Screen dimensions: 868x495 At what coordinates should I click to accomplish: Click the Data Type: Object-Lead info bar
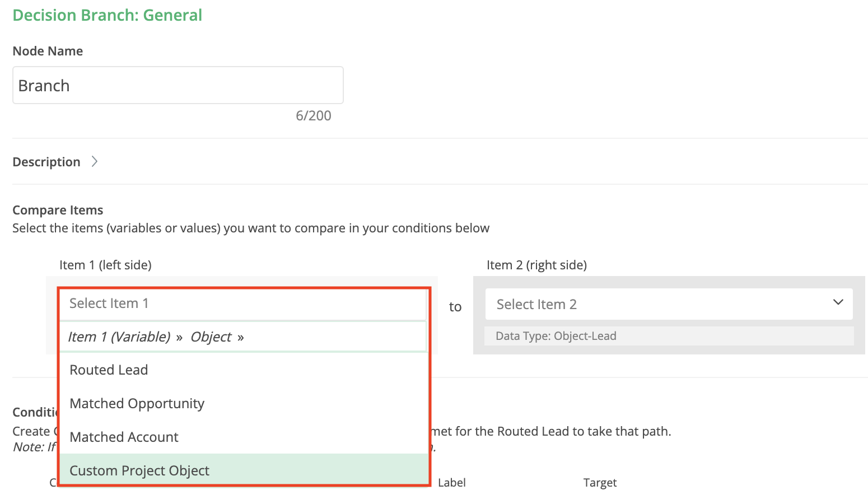pos(669,336)
